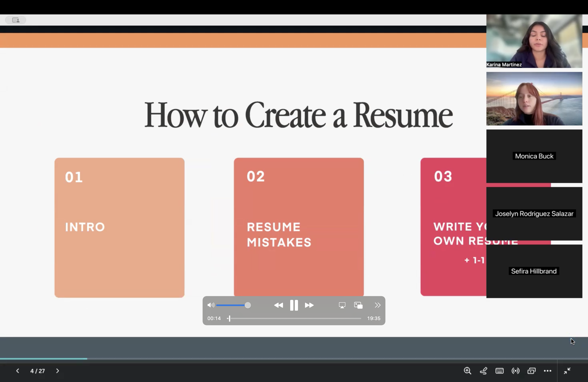Go back a slide with left arrow
This screenshot has height=382, width=588.
[18, 371]
